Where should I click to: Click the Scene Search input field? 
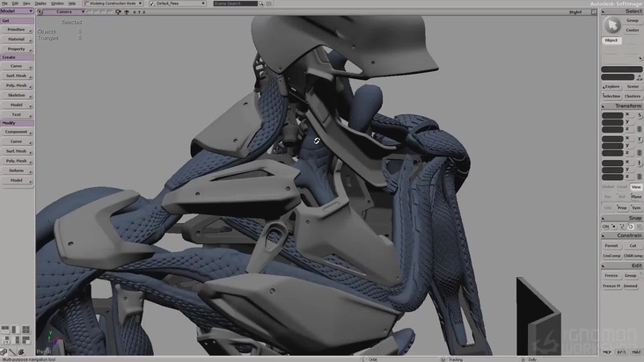point(236,4)
